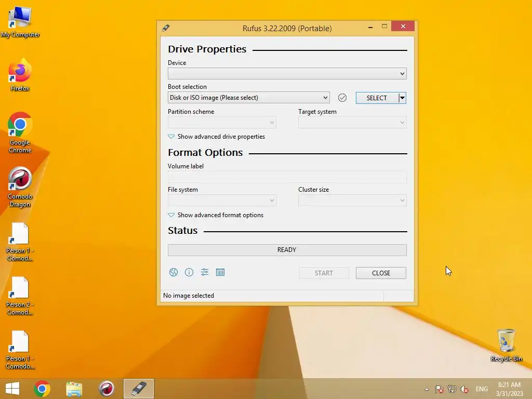Open Comodo Dragon from the taskbar
The image size is (532, 399).
pyautogui.click(x=106, y=389)
